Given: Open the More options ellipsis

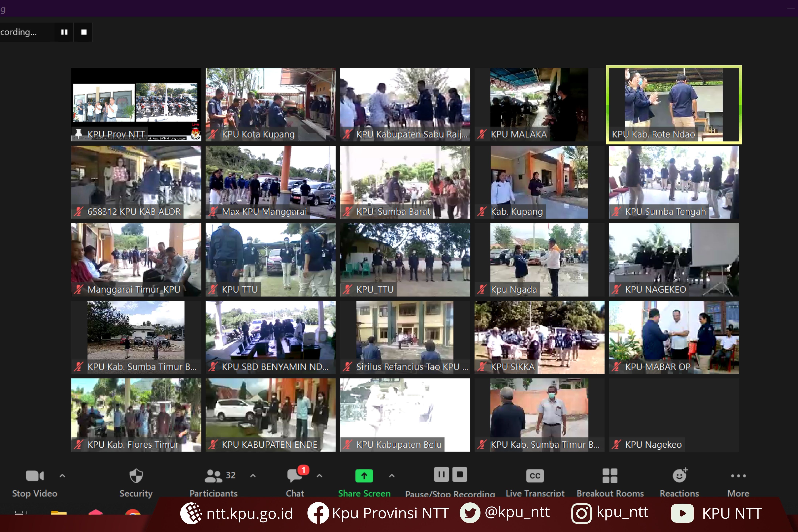Looking at the screenshot, I should click(738, 476).
